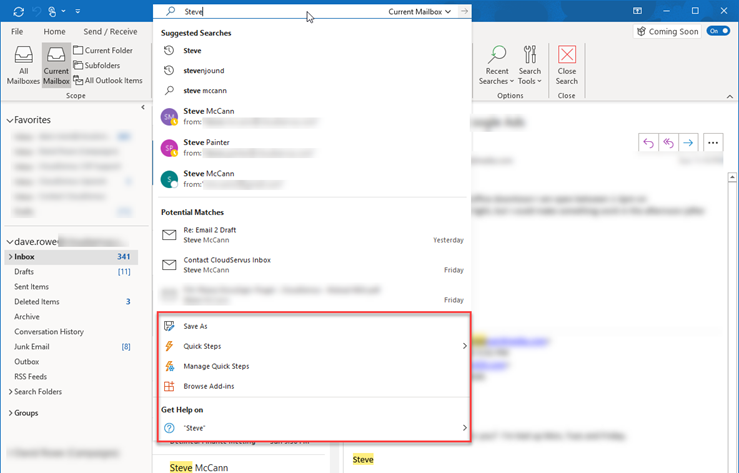This screenshot has width=739, height=473.
Task: Click the Forward arrow in reading pane
Action: click(x=688, y=143)
